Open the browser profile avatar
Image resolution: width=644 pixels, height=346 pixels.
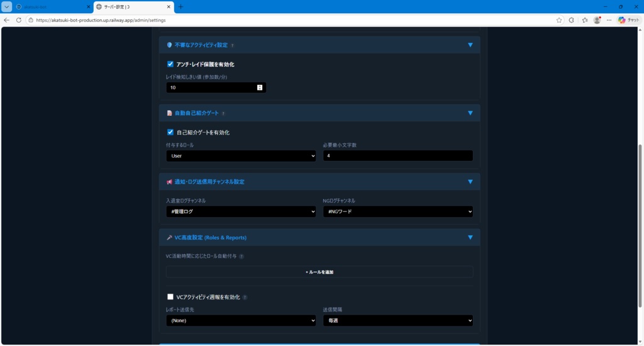coord(597,20)
